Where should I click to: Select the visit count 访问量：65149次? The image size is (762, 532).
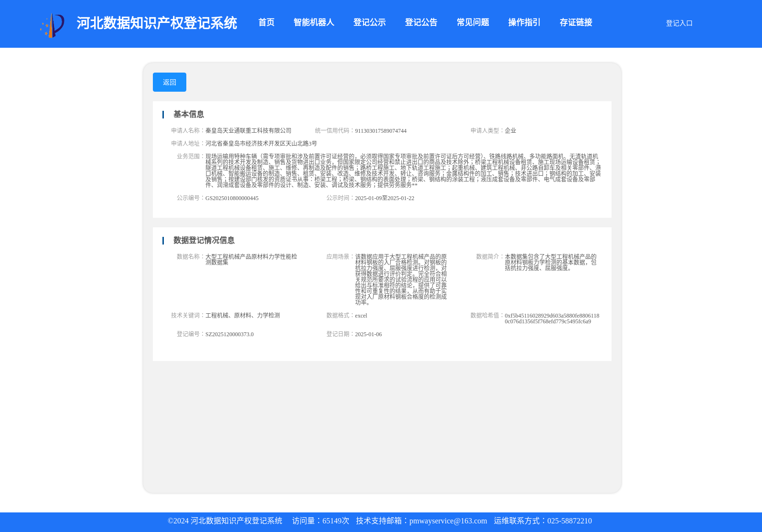pyautogui.click(x=321, y=521)
